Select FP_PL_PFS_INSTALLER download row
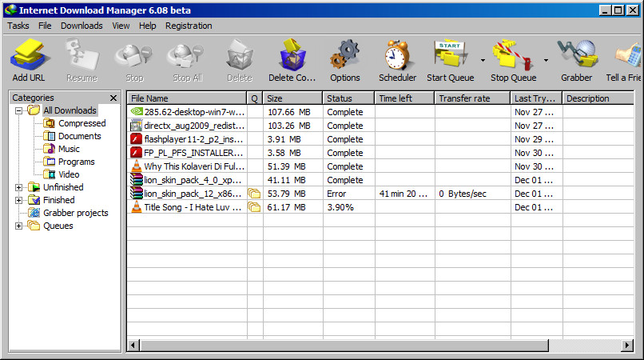Screen dimensions: 644x360 [380, 153]
